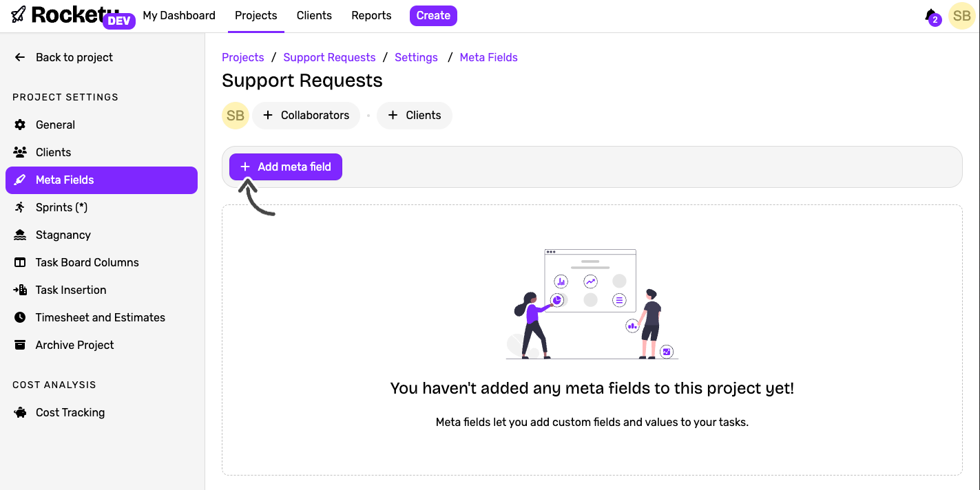Click the DEV environment badge
Viewport: 980px width, 490px height.
tap(119, 21)
